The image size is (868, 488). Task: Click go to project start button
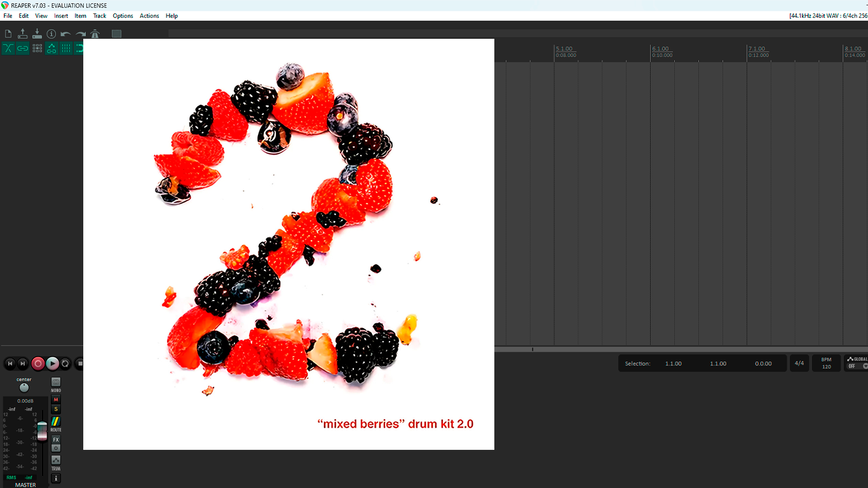click(x=10, y=363)
